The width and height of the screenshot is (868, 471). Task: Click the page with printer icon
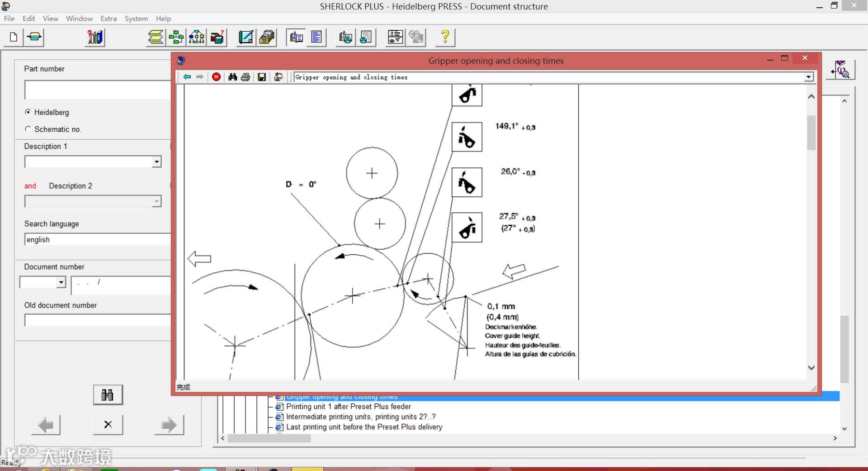point(366,37)
